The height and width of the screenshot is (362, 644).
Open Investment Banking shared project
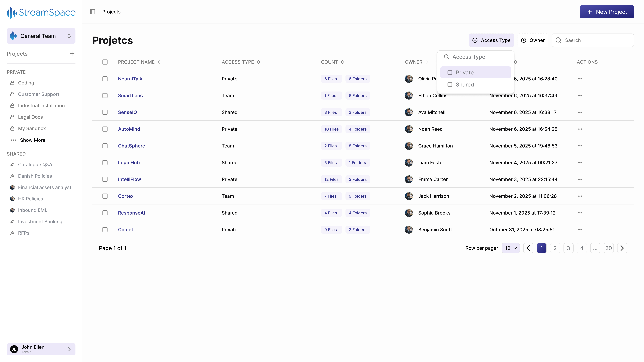coord(40,221)
